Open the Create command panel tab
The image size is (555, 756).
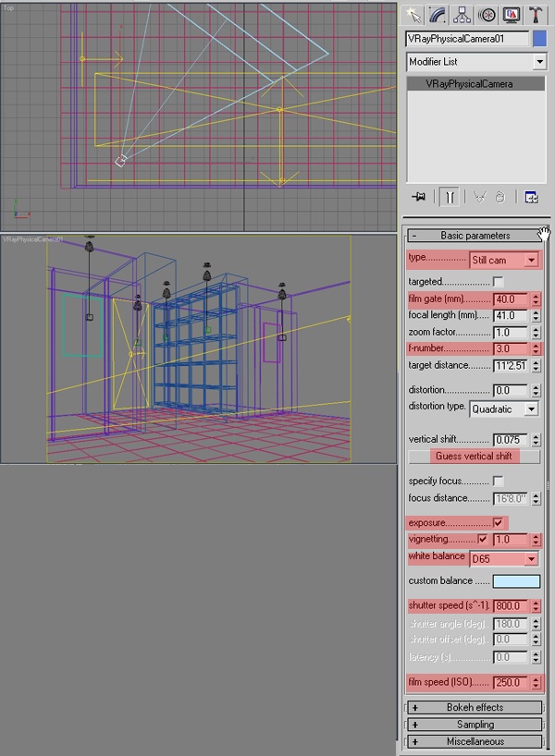pos(413,14)
